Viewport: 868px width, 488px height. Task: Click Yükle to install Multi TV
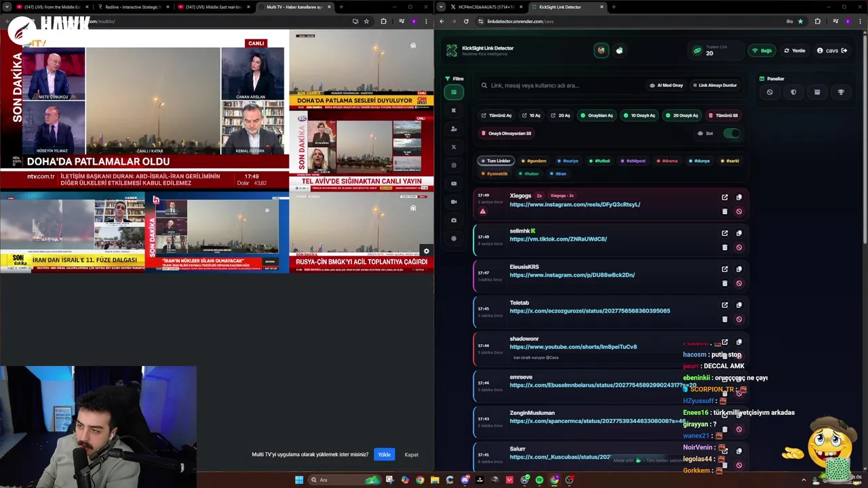pyautogui.click(x=384, y=455)
